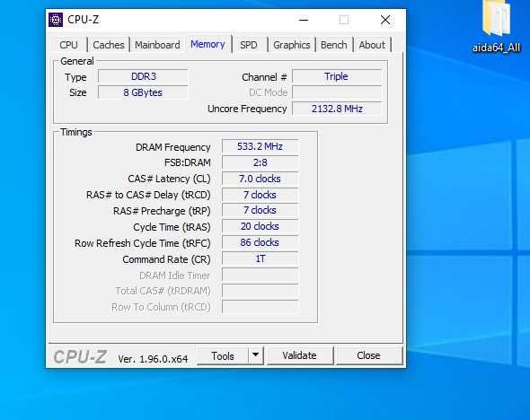The image size is (530, 420).
Task: Click the CAS# Latency (CL) label
Action: 169,179
